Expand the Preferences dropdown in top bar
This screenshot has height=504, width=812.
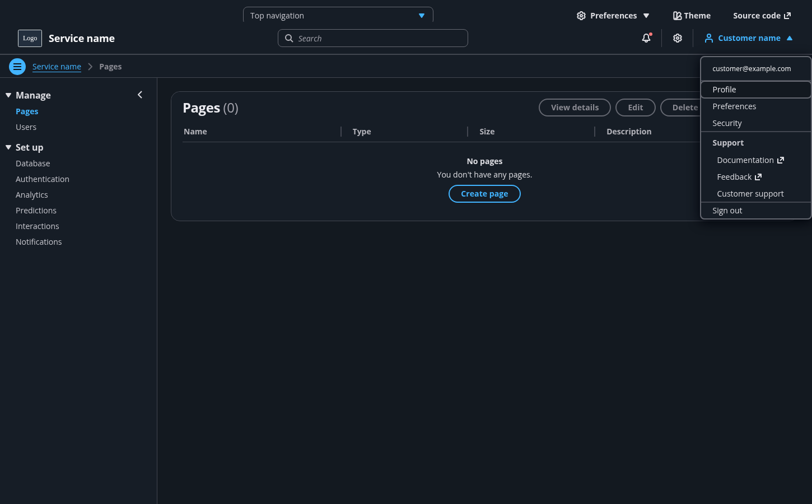point(613,16)
